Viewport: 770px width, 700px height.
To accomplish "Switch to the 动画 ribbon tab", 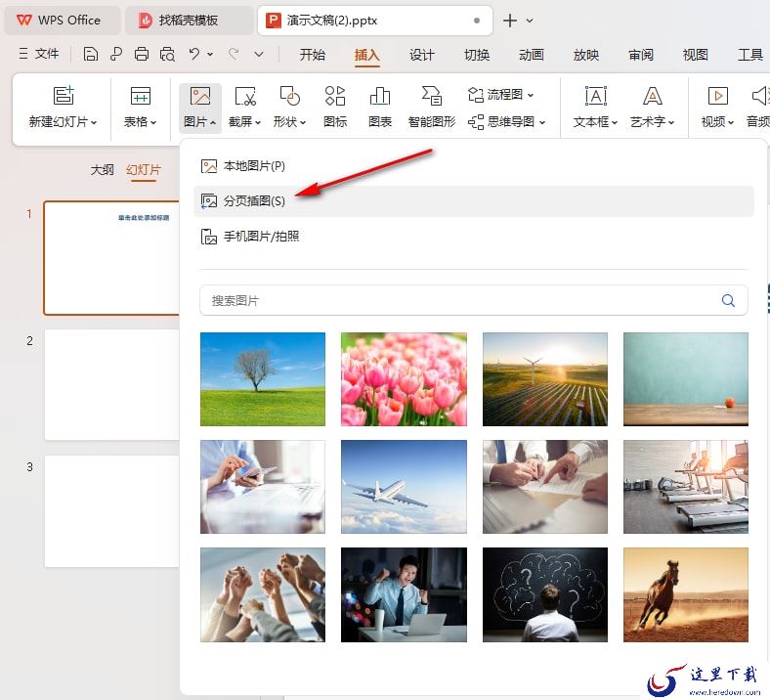I will [532, 55].
